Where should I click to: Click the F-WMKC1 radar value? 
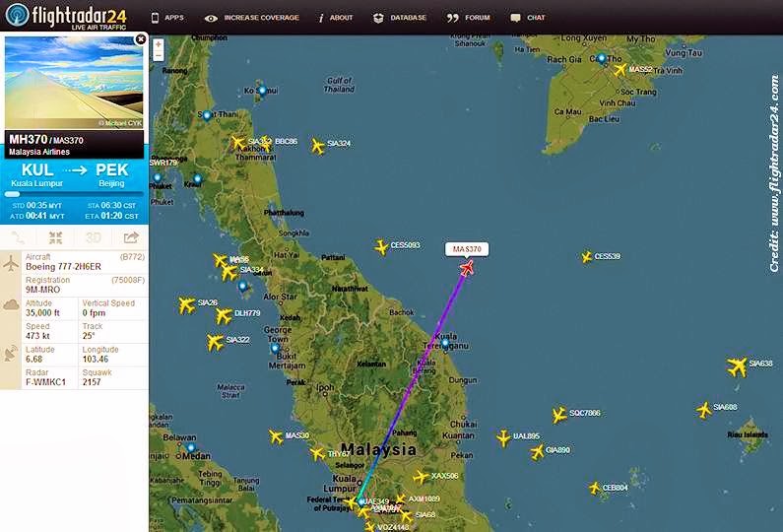pyautogui.click(x=45, y=382)
